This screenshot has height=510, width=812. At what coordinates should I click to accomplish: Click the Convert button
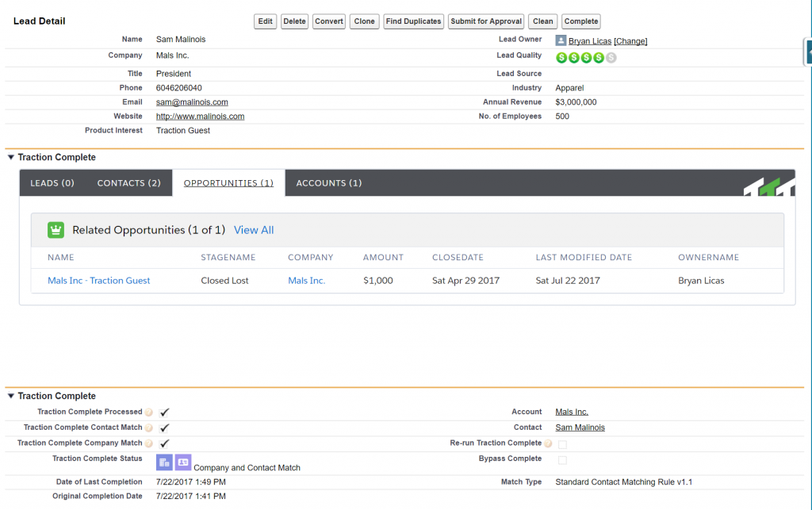coord(329,21)
